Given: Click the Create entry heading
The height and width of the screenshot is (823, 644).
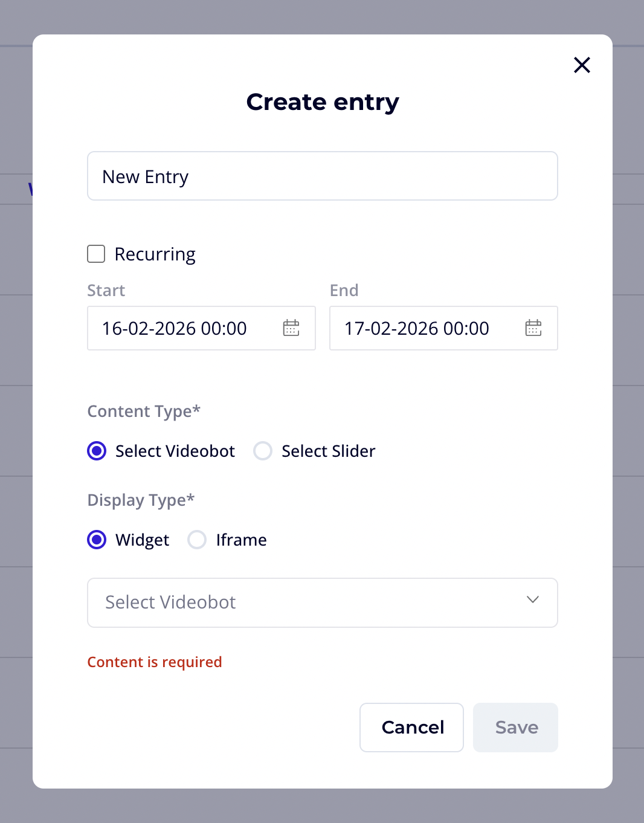Looking at the screenshot, I should pos(323,102).
